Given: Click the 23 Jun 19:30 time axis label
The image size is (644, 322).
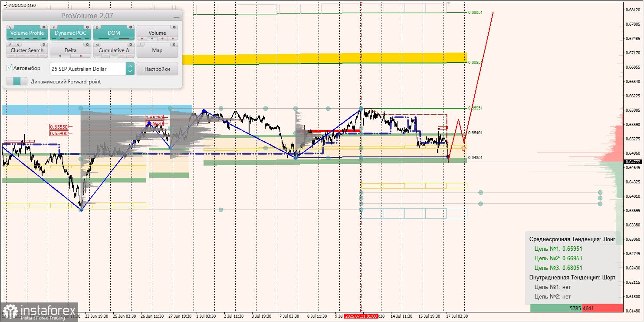Looking at the screenshot, I should coord(98,316).
